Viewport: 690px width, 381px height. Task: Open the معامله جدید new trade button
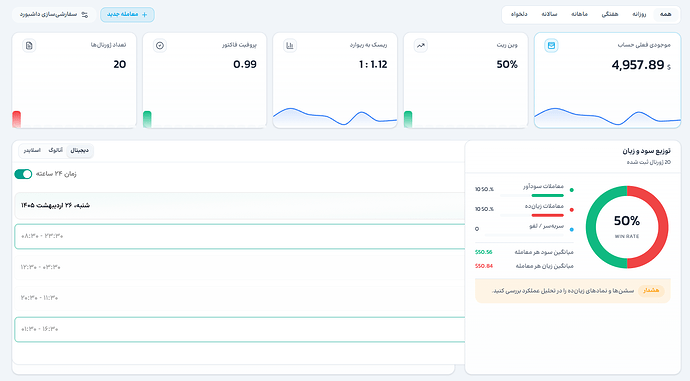tap(127, 15)
